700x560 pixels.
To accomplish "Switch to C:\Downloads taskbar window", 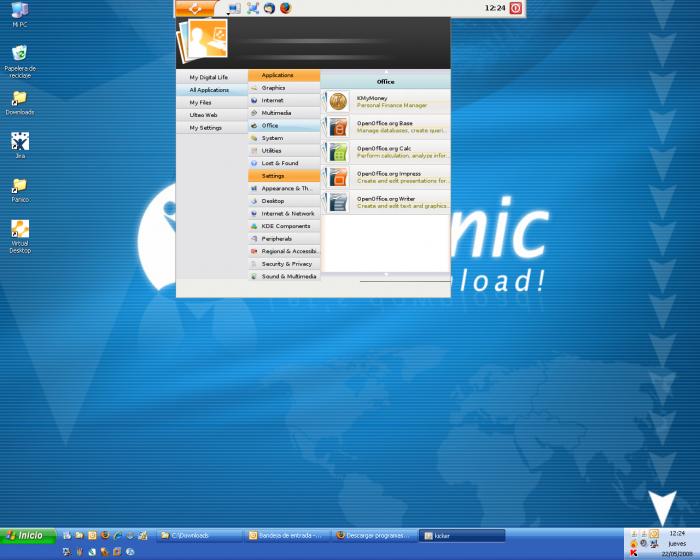I will pyautogui.click(x=199, y=535).
